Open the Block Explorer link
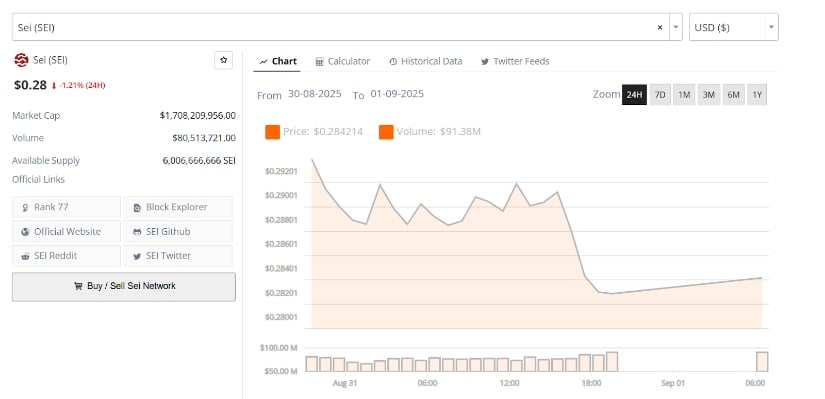The image size is (825, 399). click(x=178, y=207)
